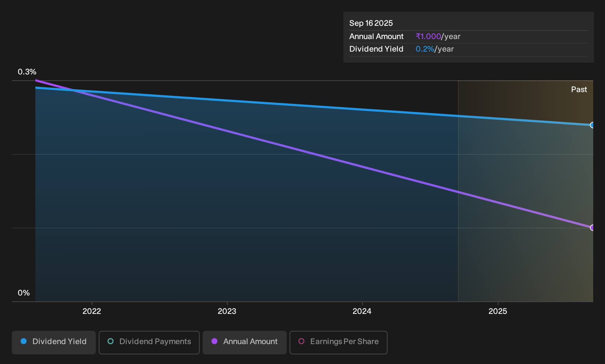Click the hollow pink Earnings Per Share circle
Screen dimensions: 605x364
(301, 342)
